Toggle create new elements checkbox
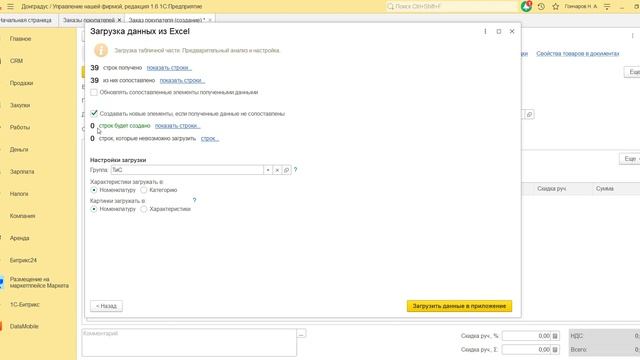 pos(94,113)
